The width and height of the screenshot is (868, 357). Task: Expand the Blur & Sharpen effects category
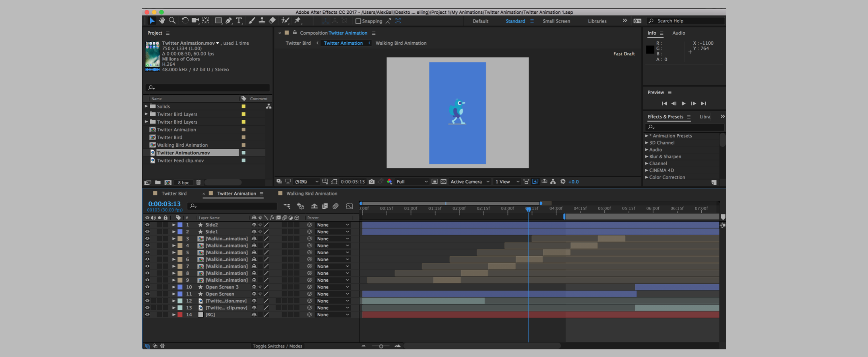click(647, 156)
